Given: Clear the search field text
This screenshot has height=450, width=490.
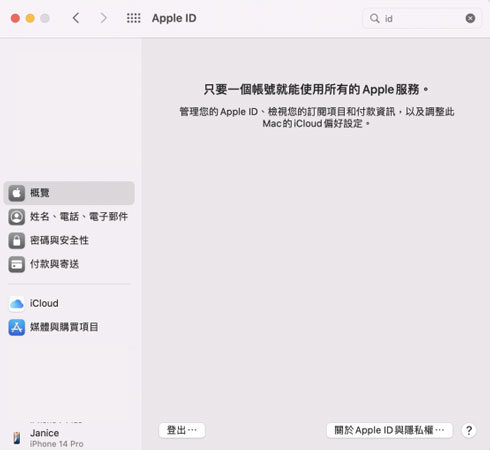Looking at the screenshot, I should [470, 18].
